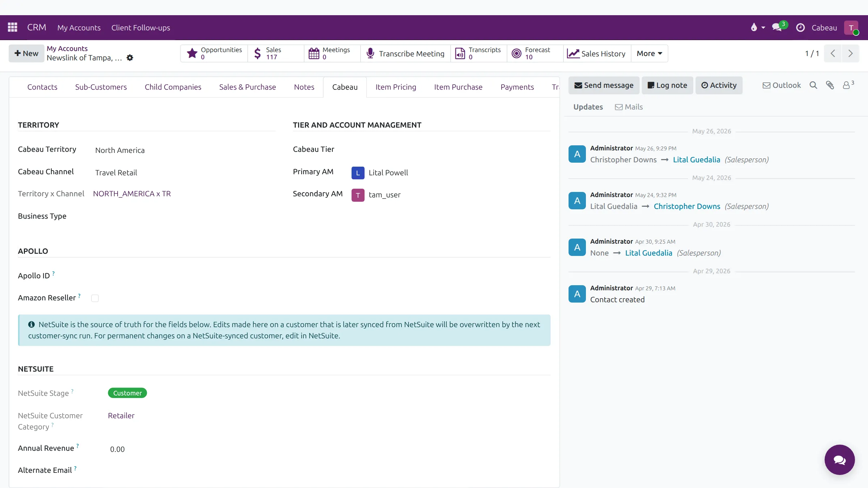Click the gear icon beside Newslink of Tampa
The height and width of the screenshot is (488, 868).
[x=130, y=58]
